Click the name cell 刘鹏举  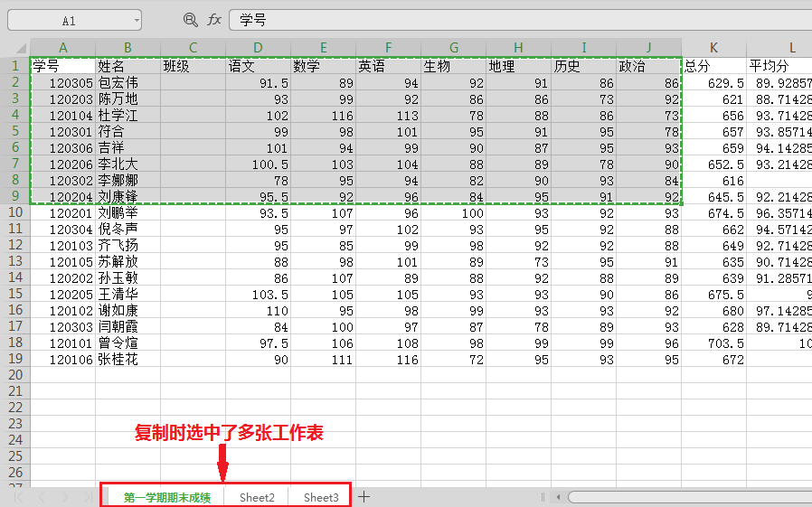click(127, 212)
